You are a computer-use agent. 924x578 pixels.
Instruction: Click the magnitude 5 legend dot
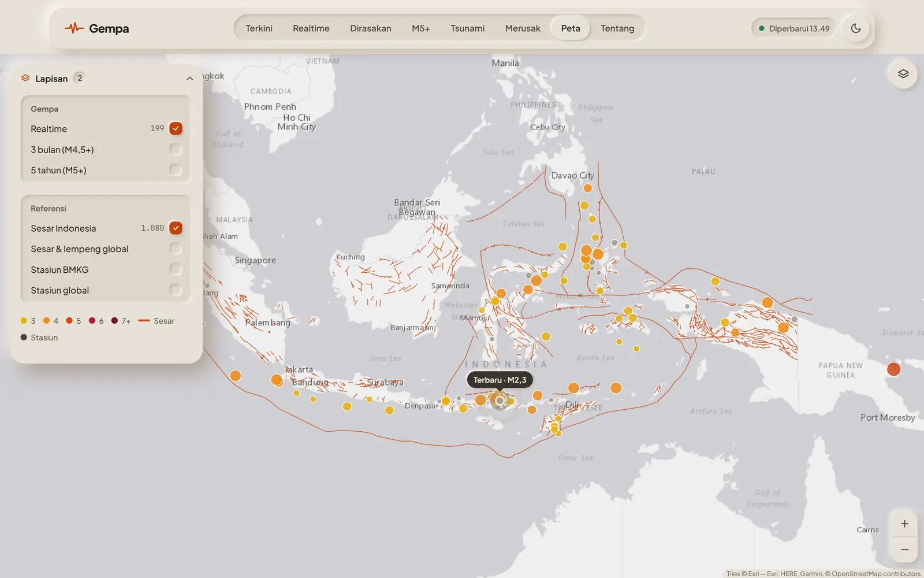pyautogui.click(x=69, y=320)
